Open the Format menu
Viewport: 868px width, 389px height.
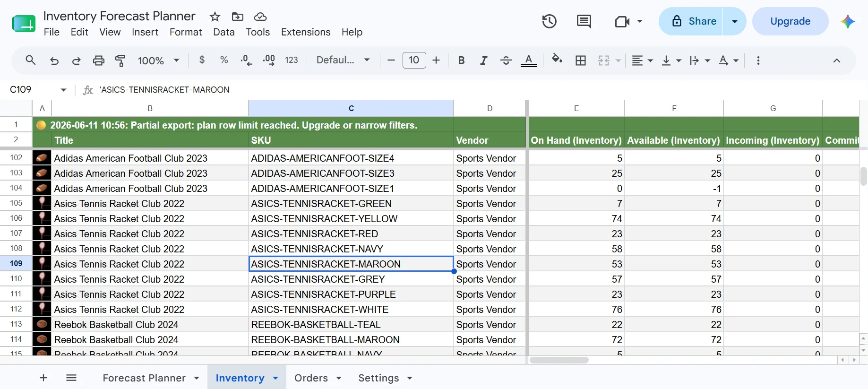point(186,32)
